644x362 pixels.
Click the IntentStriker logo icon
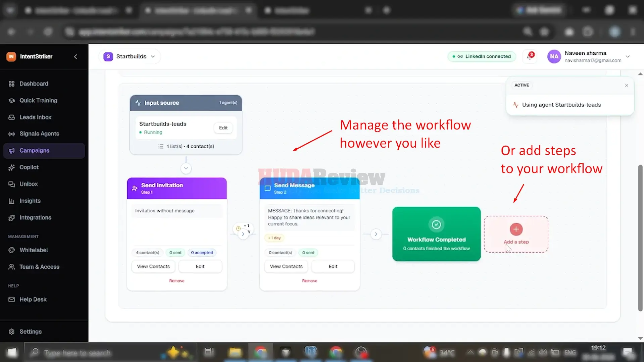[x=11, y=56]
